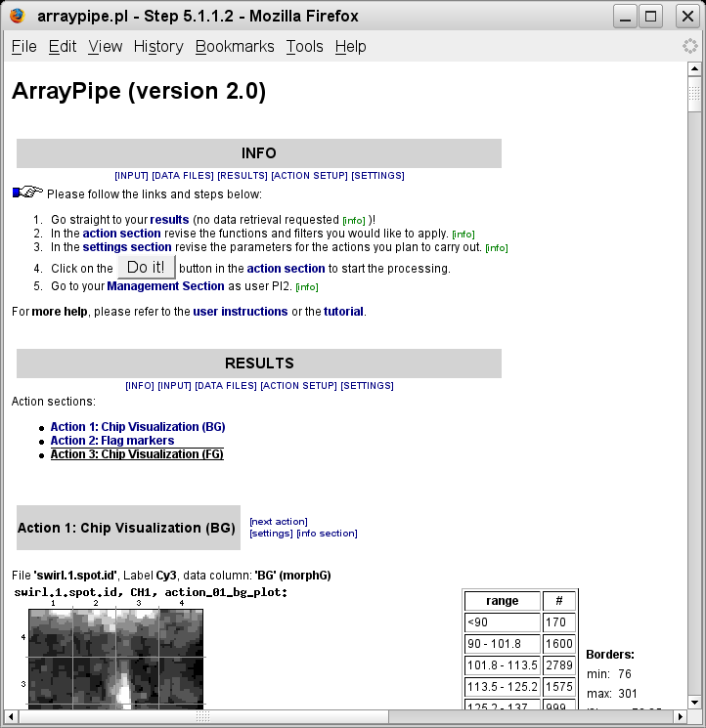
Task: Open the user instructions link
Action: pos(241,312)
